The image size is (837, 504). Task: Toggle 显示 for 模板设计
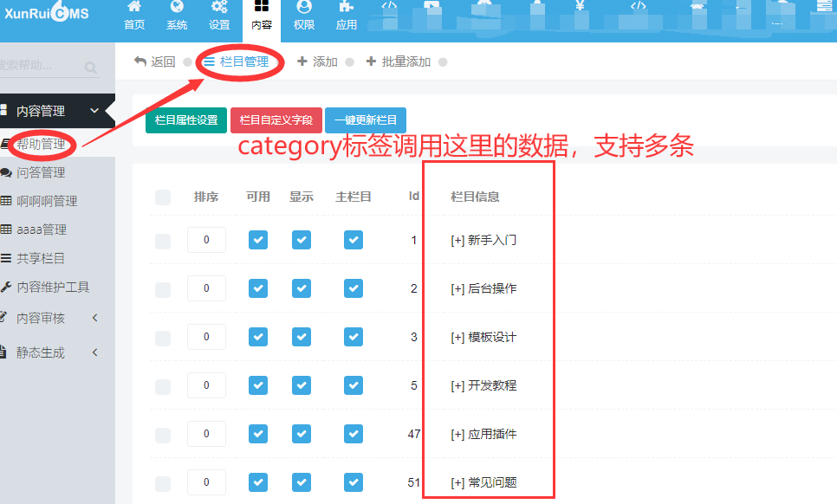302,337
